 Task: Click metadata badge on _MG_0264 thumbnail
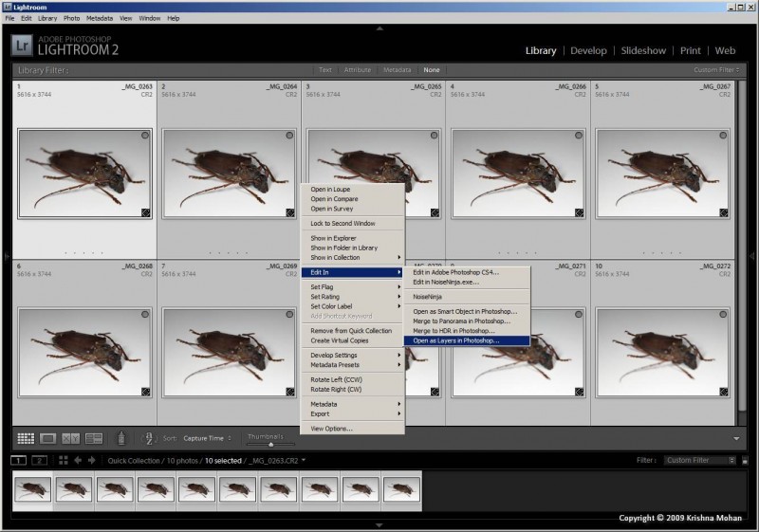[290, 212]
